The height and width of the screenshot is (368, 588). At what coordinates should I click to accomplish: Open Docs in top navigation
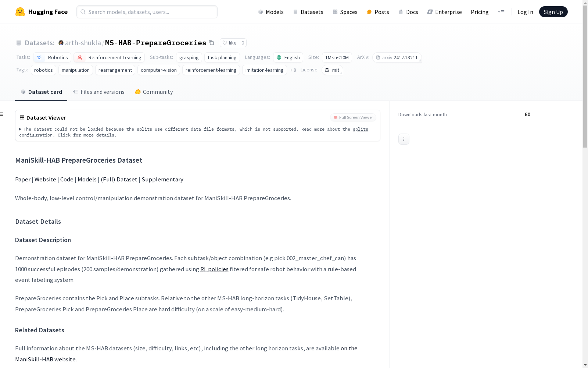coord(408,12)
